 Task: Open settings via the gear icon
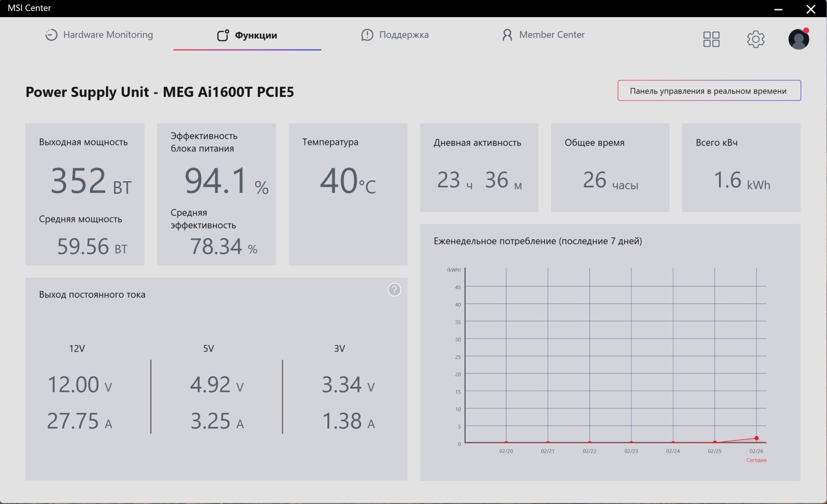(x=756, y=39)
